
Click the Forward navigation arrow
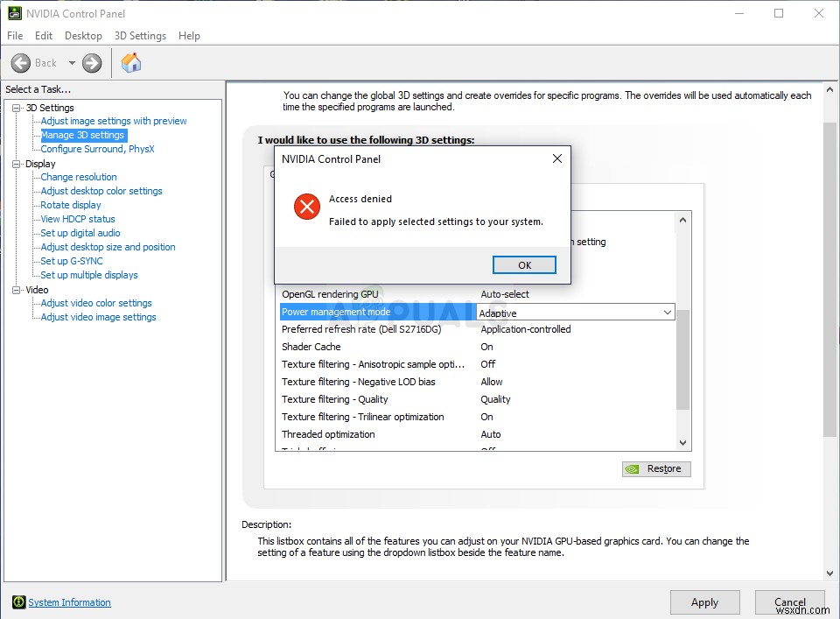tap(90, 62)
